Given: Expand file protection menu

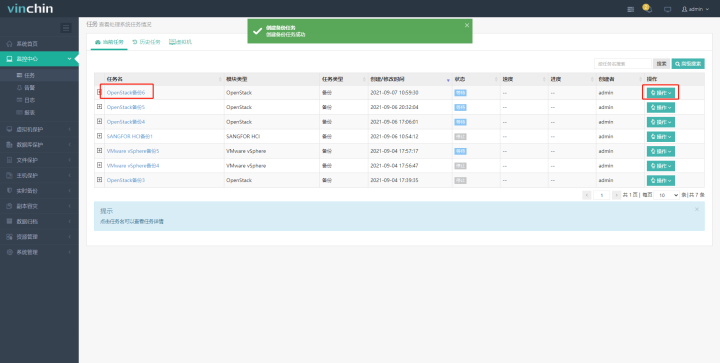Looking at the screenshot, I should click(39, 160).
